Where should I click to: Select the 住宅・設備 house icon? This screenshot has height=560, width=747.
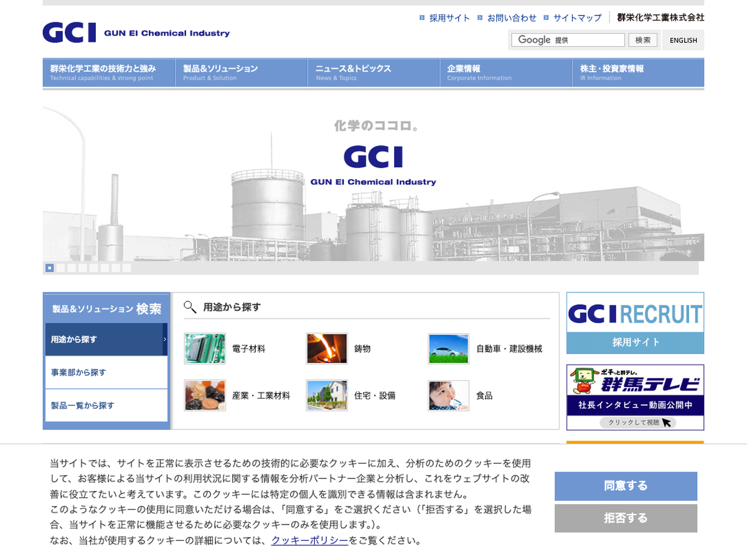click(x=327, y=395)
